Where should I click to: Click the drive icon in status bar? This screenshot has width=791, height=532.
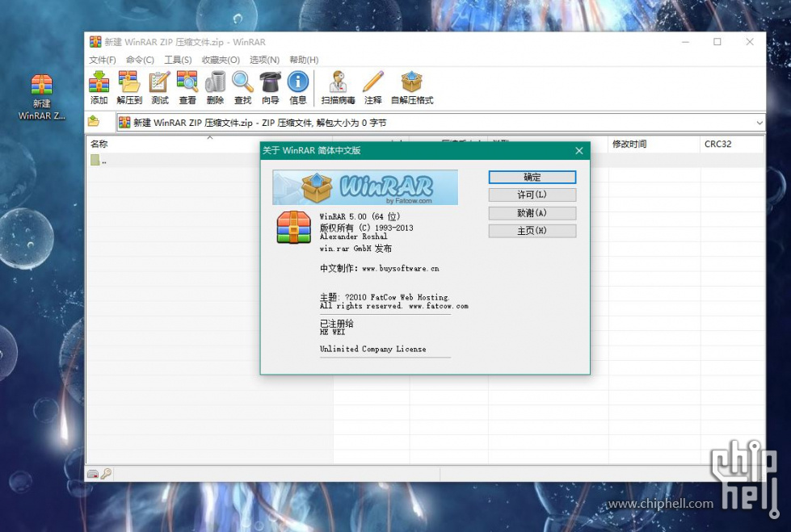click(92, 474)
